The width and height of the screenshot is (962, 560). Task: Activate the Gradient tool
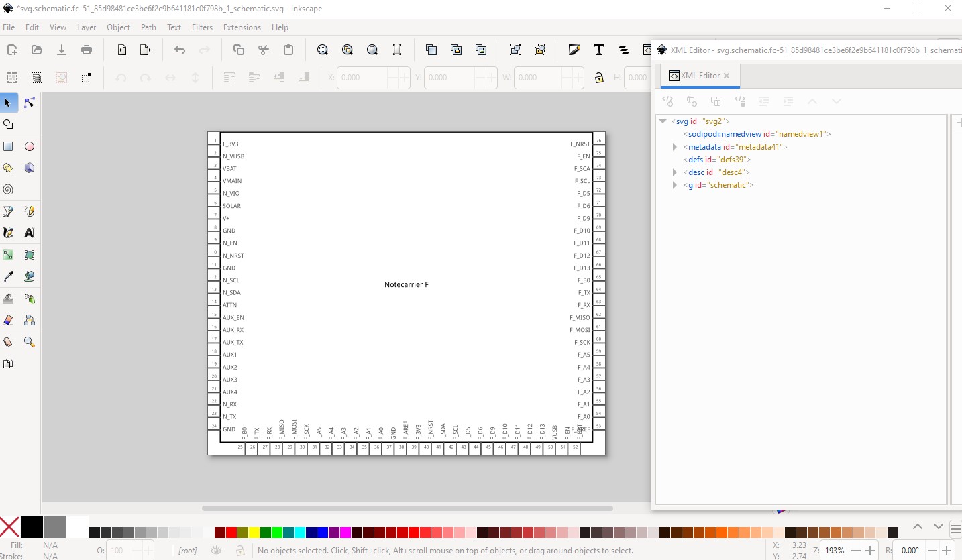coord(8,255)
